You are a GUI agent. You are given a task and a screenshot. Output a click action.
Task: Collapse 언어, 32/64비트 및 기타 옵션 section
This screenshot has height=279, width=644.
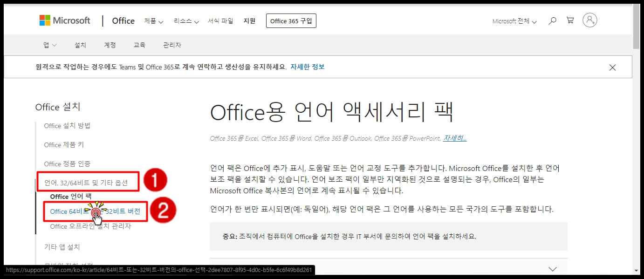[x=86, y=183]
